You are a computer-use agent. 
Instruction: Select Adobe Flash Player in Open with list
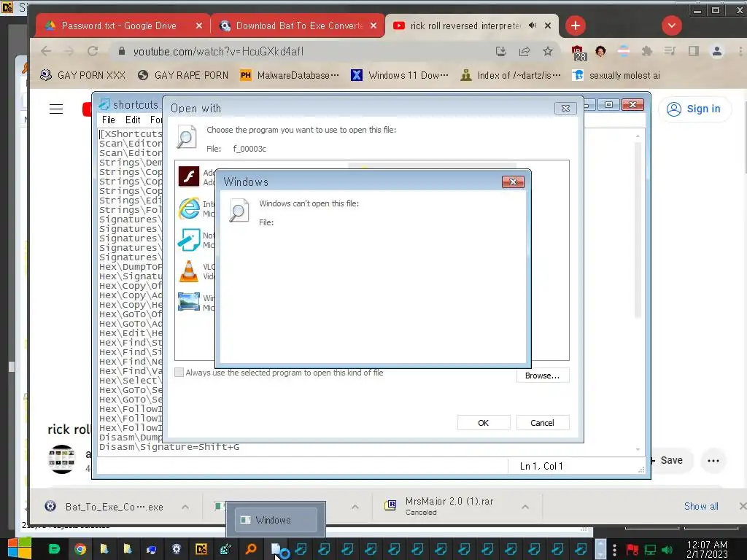pos(189,176)
